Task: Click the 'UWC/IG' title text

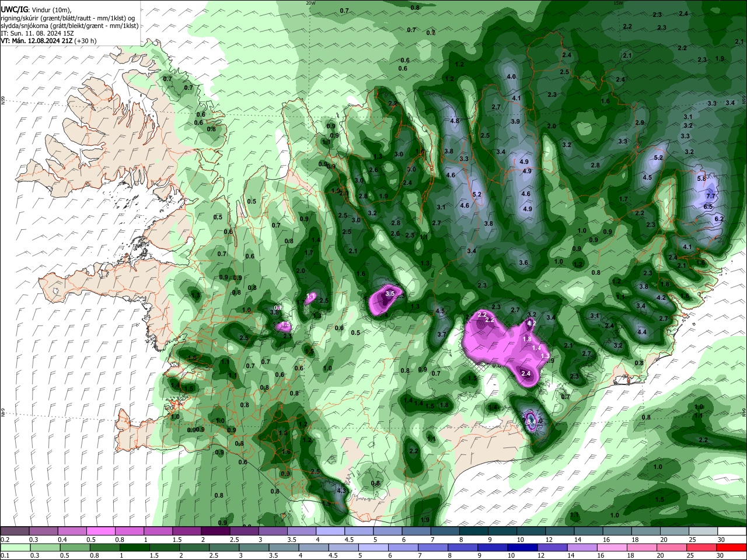Action: (14, 10)
